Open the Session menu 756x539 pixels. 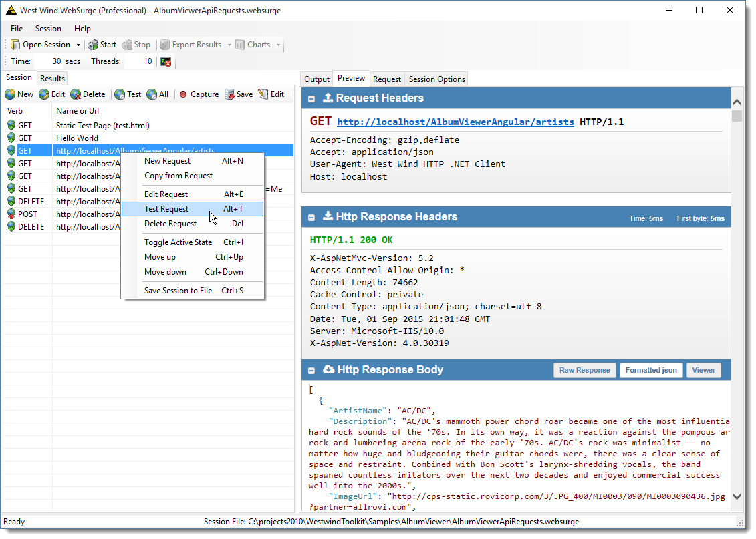(48, 29)
